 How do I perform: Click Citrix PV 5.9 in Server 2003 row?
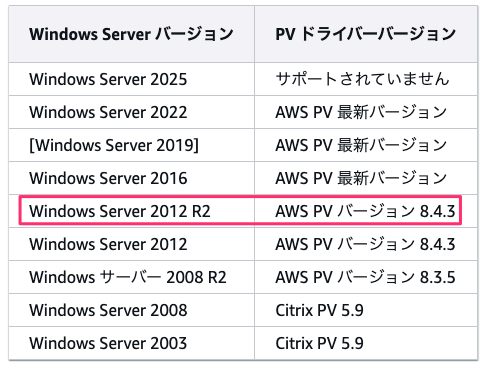319,343
